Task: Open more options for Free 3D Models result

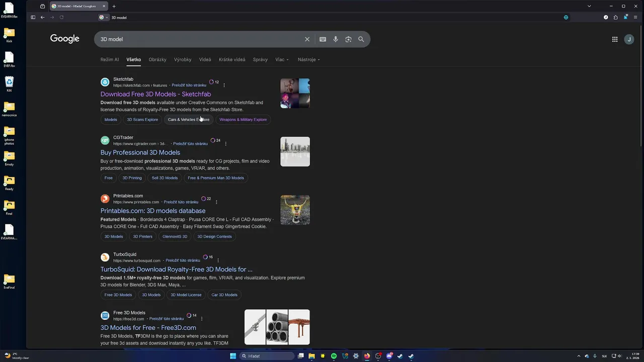Action: pos(202,318)
